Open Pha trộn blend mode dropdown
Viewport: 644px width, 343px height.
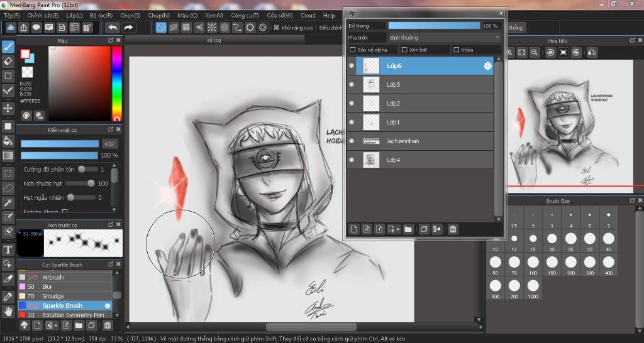445,37
